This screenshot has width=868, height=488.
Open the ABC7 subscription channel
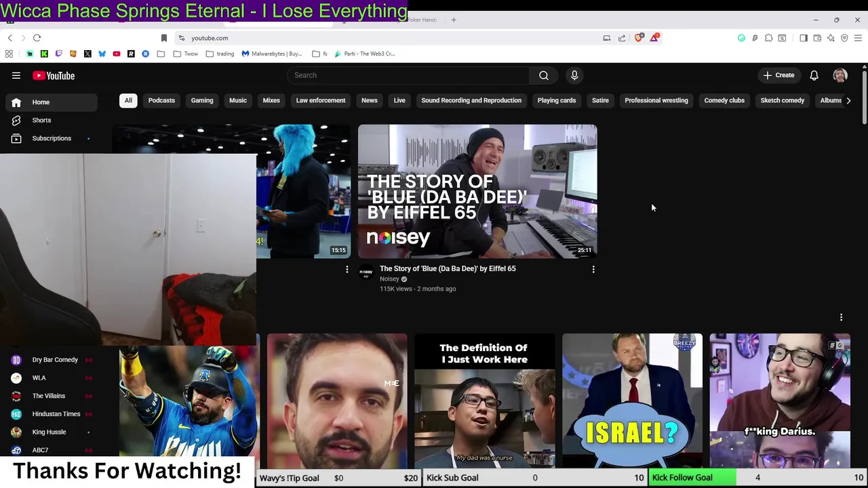pos(52,450)
